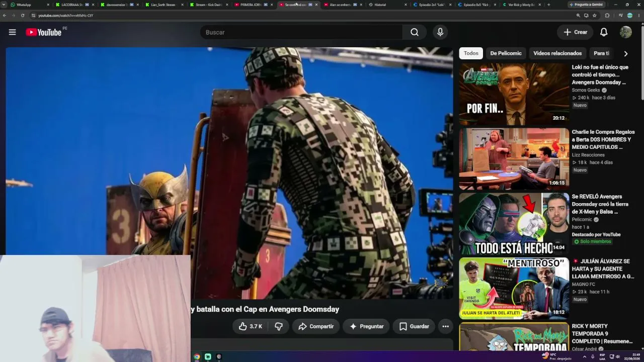Go back in browser history
The image size is (644, 362).
click(x=5, y=16)
